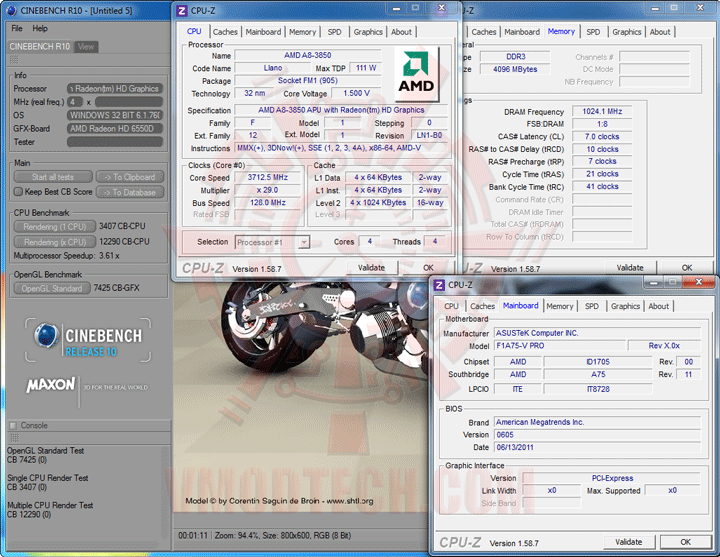Click Start all tests button

53,177
